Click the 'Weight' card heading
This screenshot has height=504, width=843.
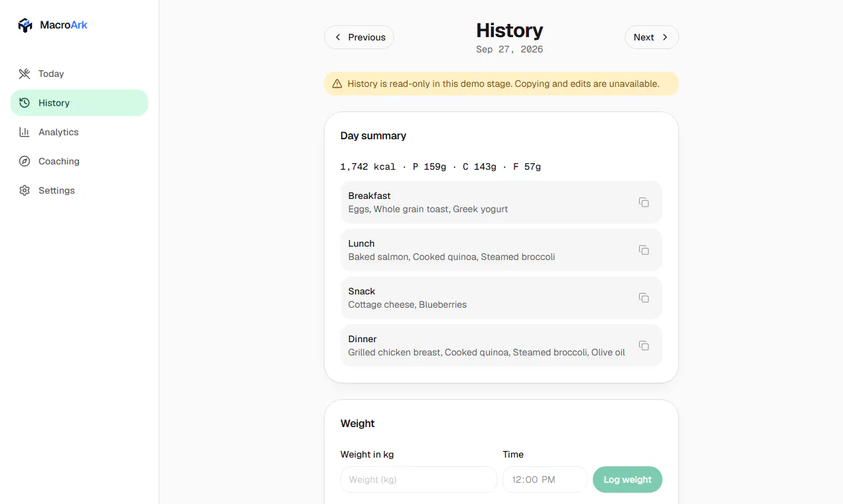[358, 423]
